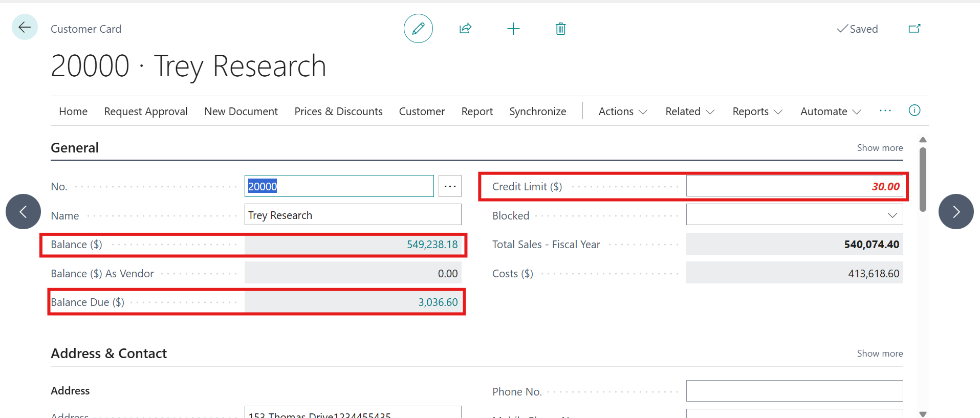This screenshot has width=980, height=418.
Task: Click the No. input field
Action: 339,186
